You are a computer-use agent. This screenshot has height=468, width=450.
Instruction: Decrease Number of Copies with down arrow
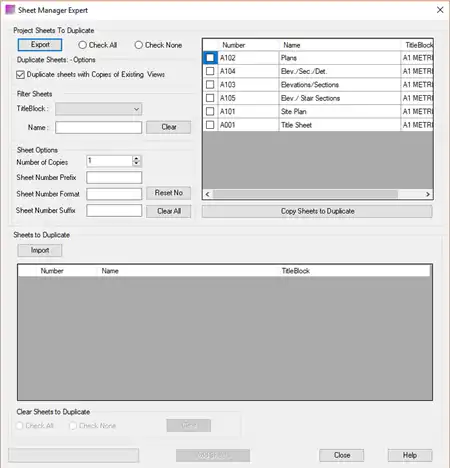tap(136, 164)
